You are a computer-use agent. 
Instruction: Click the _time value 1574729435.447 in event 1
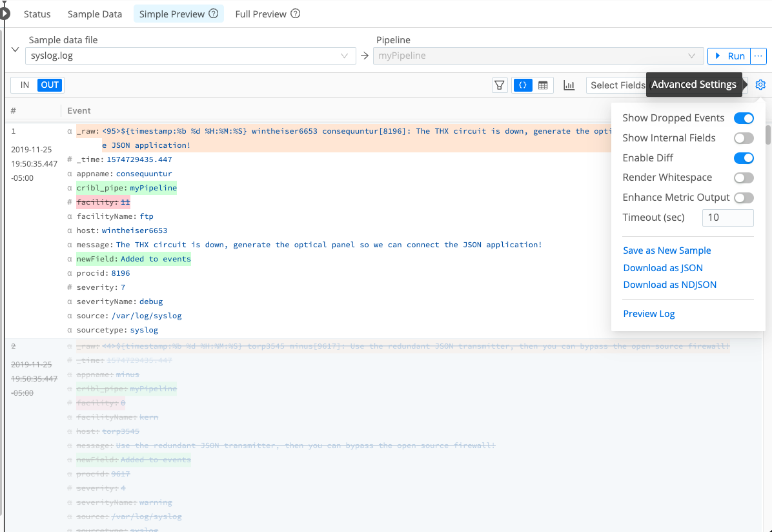(x=139, y=159)
